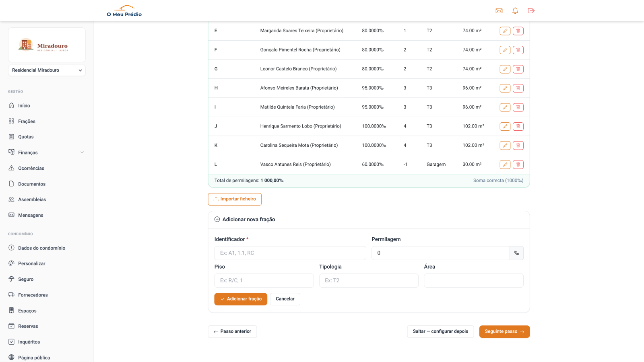Image resolution: width=644 pixels, height=362 pixels.
Task: Delete fraction G using trash icon
Action: (x=518, y=69)
